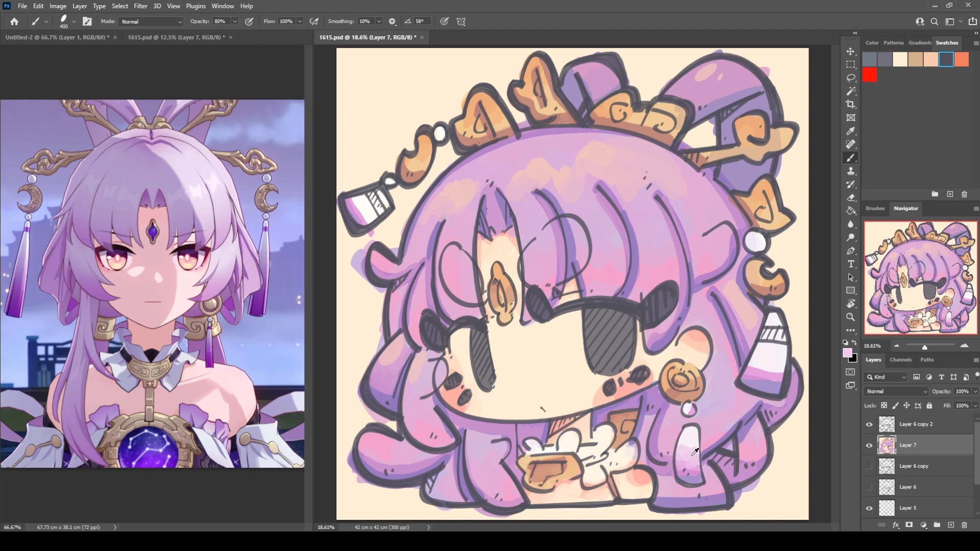Toggle the brush settings panel
The height and width of the screenshot is (551, 980).
[x=87, y=21]
